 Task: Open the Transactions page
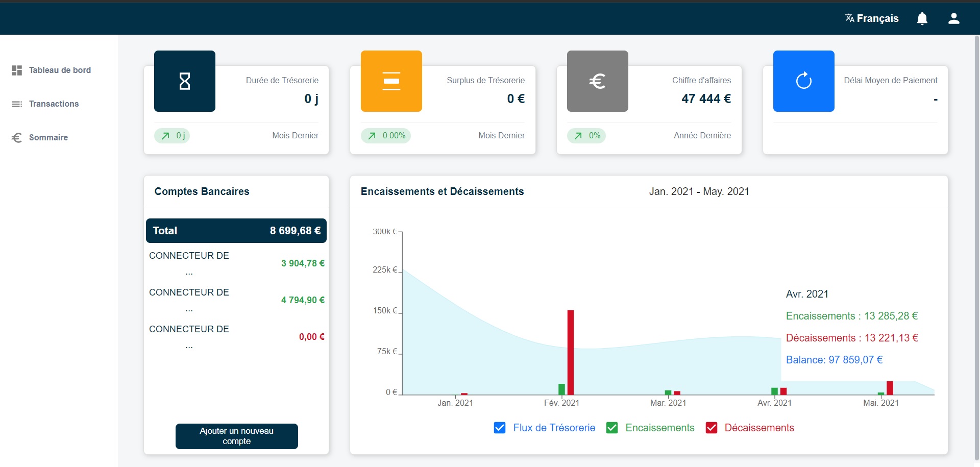tap(54, 104)
